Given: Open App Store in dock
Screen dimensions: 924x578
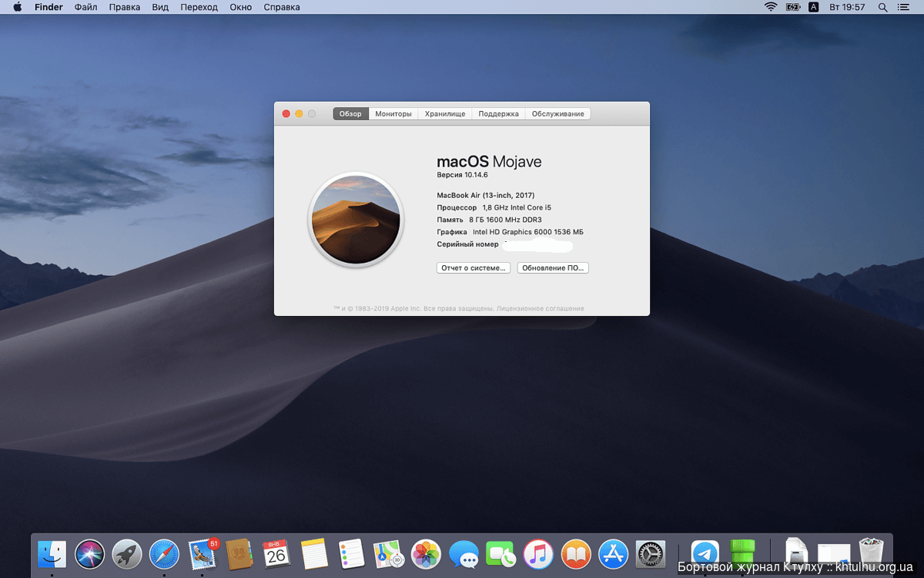Looking at the screenshot, I should pos(614,553).
